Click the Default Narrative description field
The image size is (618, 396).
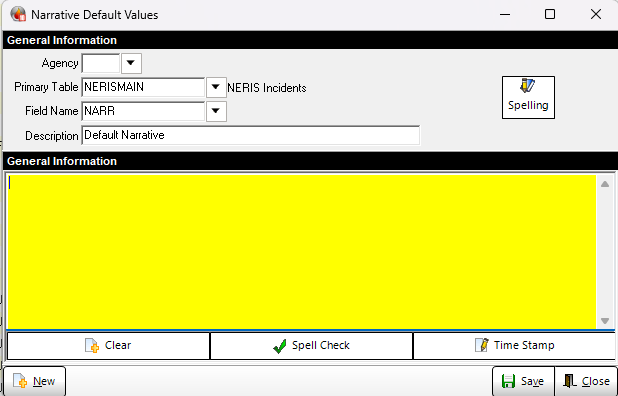click(x=251, y=135)
